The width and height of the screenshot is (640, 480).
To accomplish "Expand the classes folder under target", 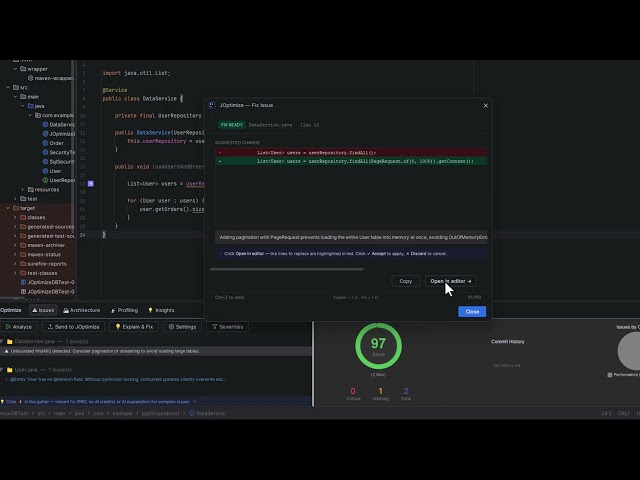I will click(16, 218).
